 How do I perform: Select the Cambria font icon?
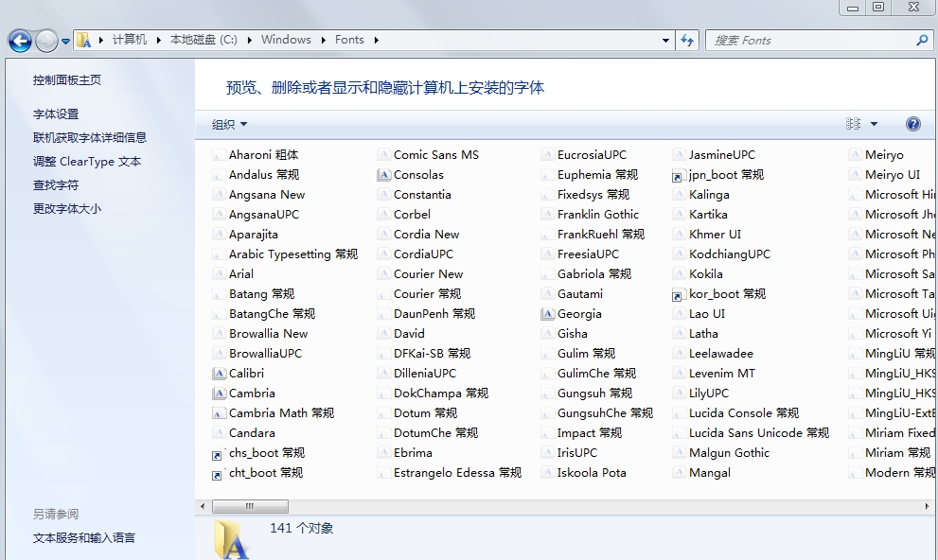point(219,394)
